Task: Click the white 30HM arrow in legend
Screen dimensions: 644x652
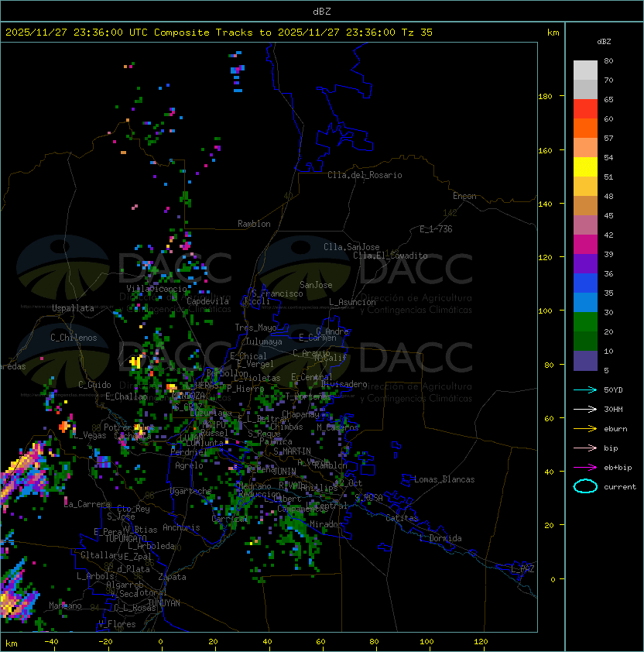Action: [x=585, y=409]
